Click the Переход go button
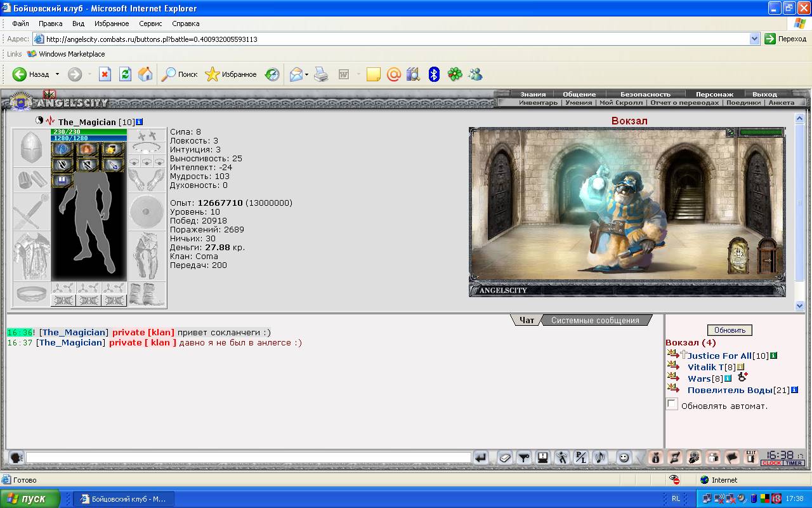The width and height of the screenshot is (812, 508). click(x=785, y=39)
